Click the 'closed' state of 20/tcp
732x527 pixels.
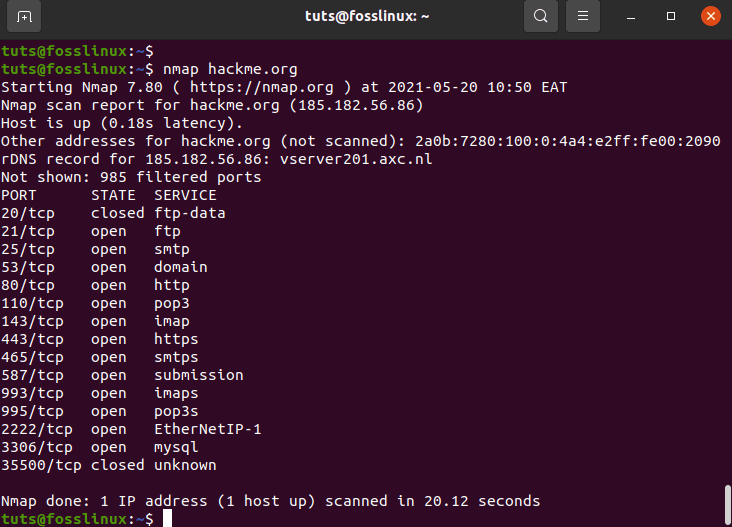[118, 213]
